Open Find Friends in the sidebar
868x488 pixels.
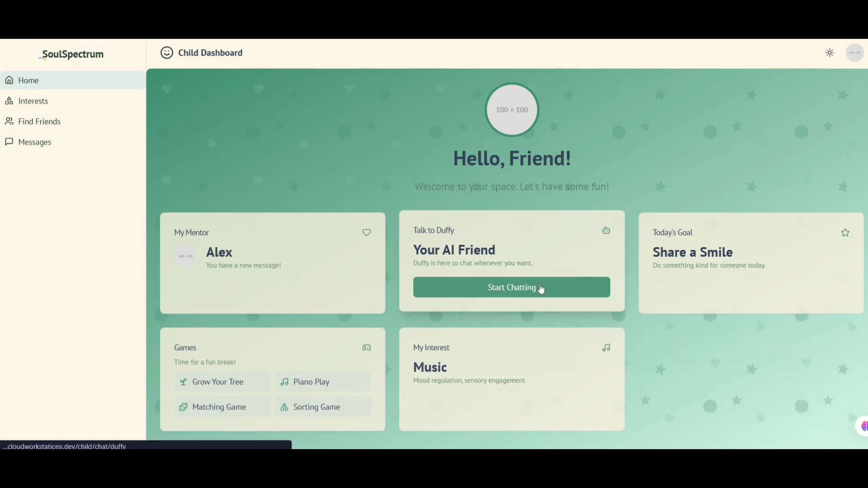tap(39, 122)
